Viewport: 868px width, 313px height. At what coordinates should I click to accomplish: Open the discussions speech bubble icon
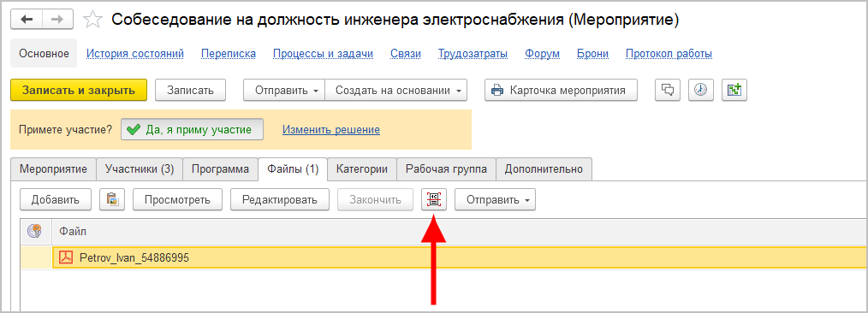click(x=668, y=90)
